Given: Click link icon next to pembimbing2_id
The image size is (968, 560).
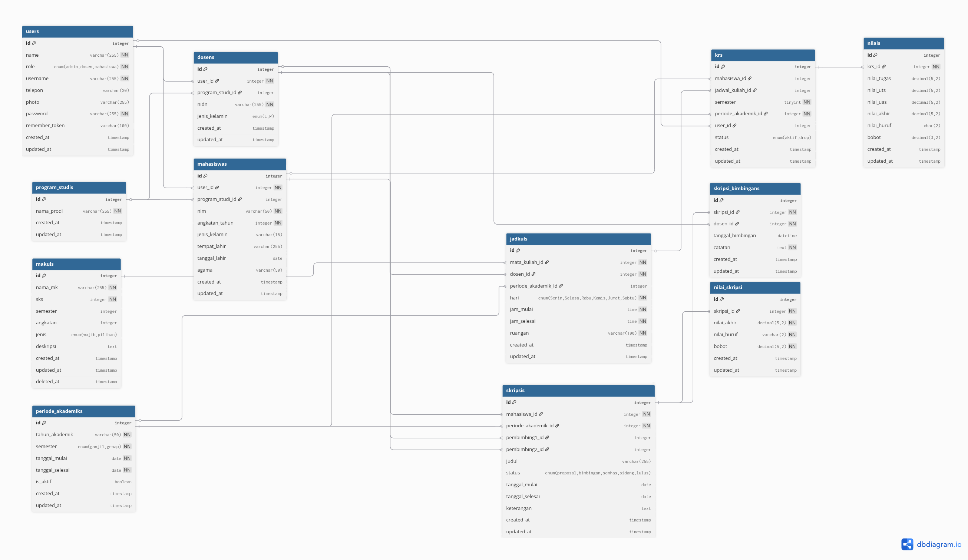Looking at the screenshot, I should coord(547,450).
